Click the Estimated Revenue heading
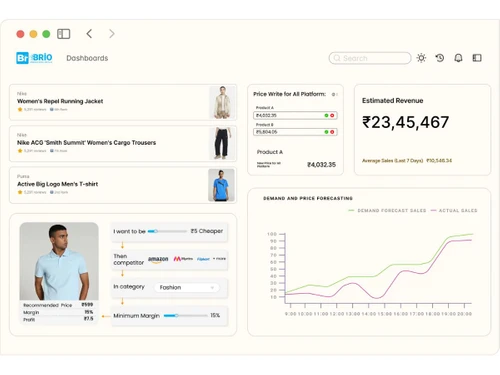Image resolution: width=500 pixels, height=375 pixels. click(x=393, y=101)
